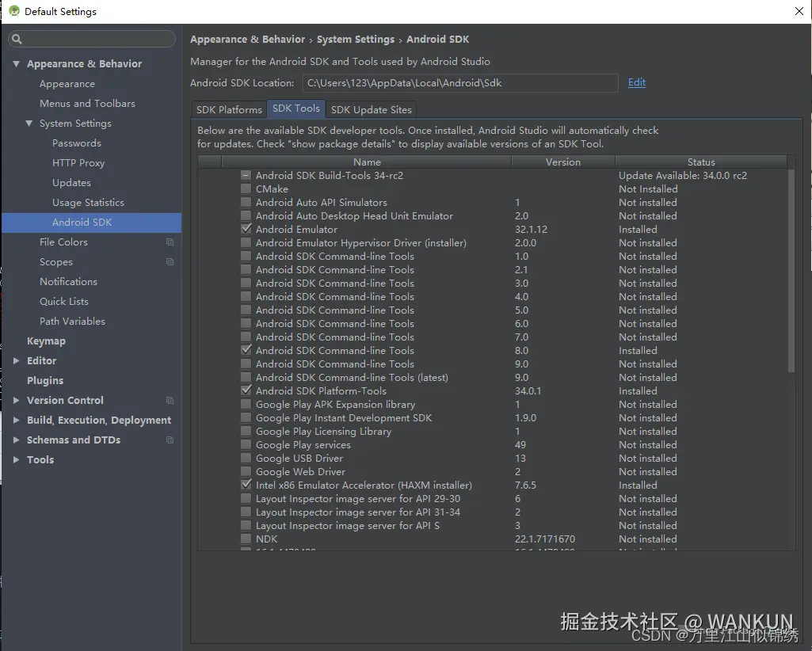Expand the Schemas and DTDs arrow
Viewport: 812px width, 651px height.
[16, 440]
